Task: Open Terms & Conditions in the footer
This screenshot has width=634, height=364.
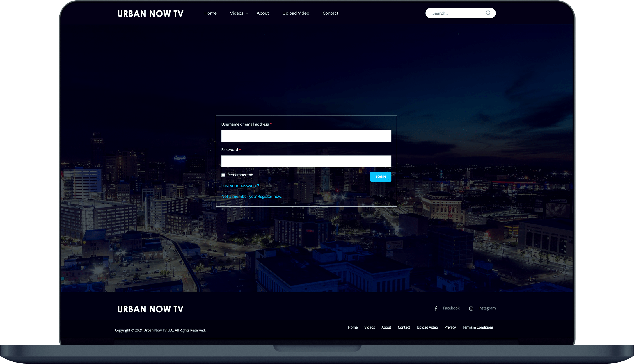Action: 478,327
